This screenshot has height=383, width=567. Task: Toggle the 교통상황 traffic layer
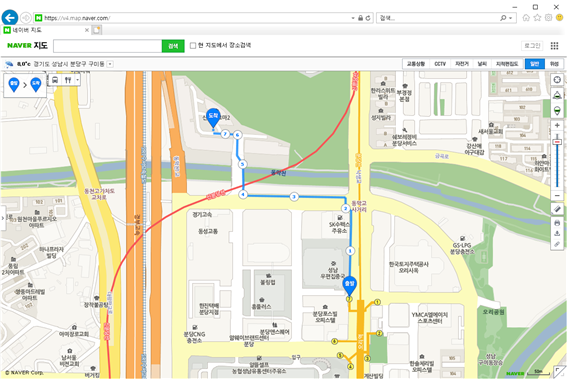point(416,64)
